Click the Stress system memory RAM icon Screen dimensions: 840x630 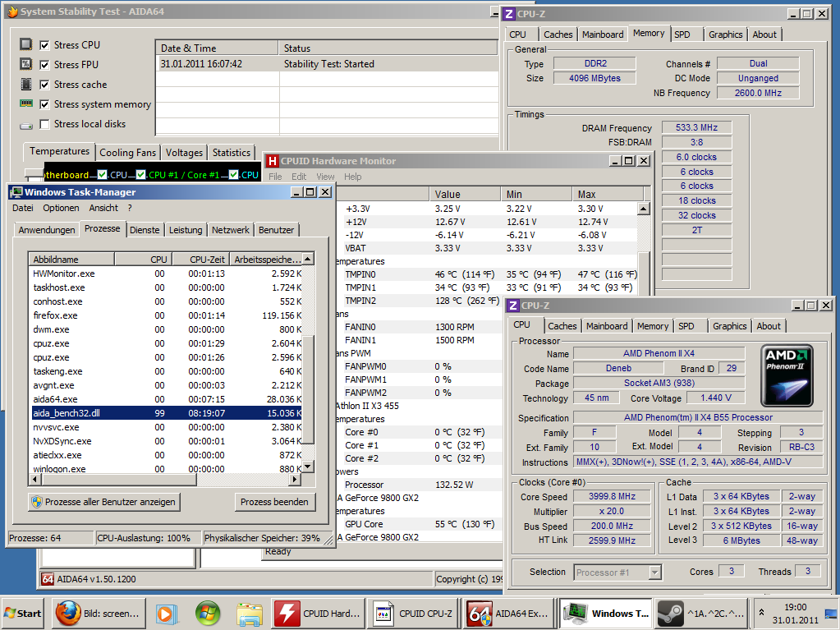pos(26,103)
